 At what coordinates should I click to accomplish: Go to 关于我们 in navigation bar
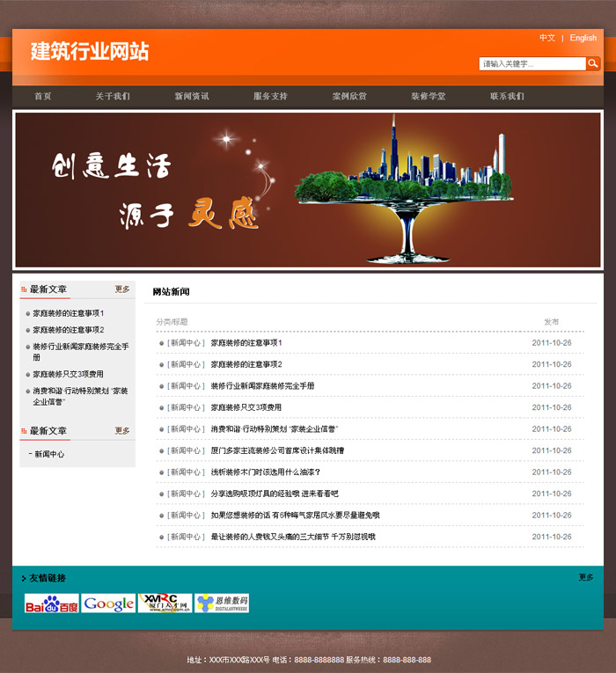click(x=113, y=96)
